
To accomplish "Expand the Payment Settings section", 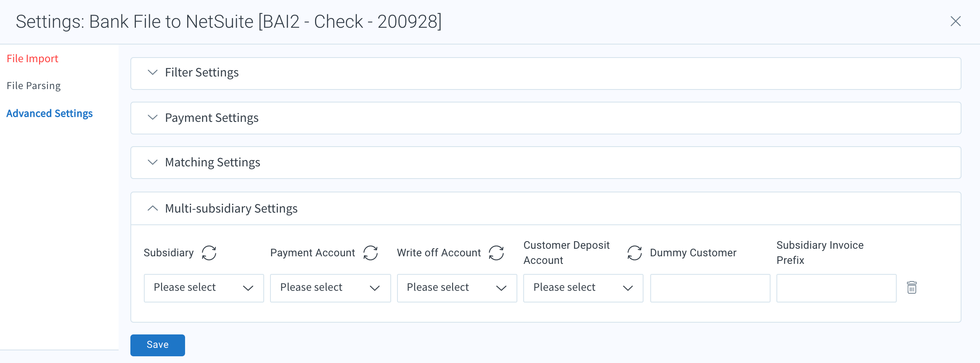I will (x=546, y=118).
